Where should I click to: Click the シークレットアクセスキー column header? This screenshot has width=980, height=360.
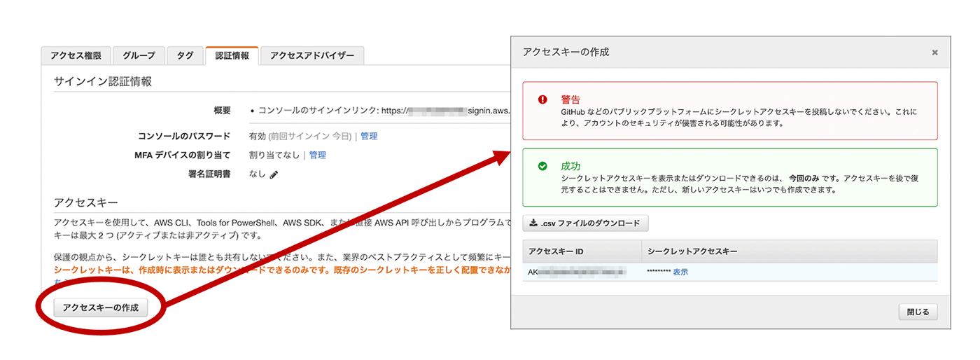click(x=692, y=251)
